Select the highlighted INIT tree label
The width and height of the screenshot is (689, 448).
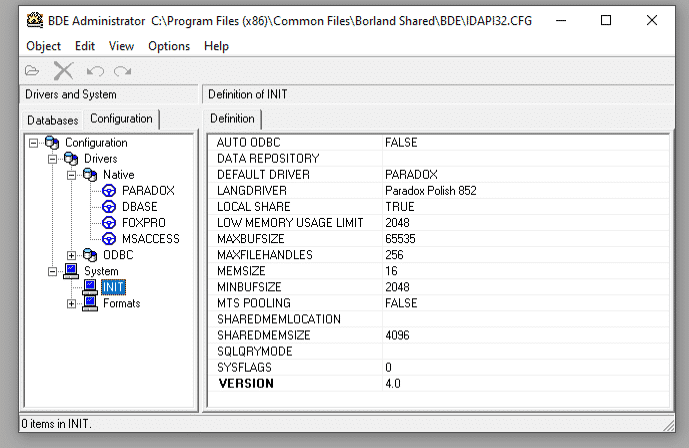point(113,287)
